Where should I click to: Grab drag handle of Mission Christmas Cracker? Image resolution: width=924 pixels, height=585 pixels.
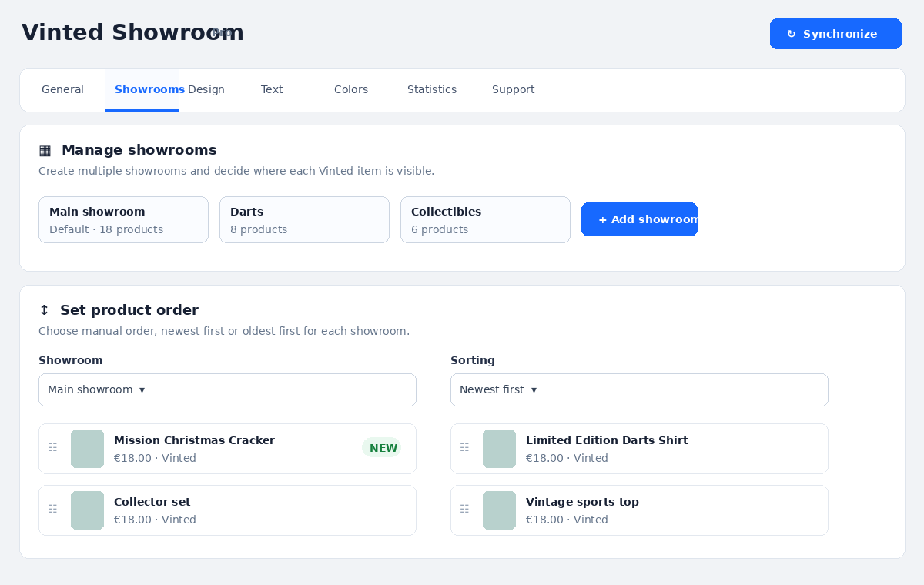pos(52,447)
